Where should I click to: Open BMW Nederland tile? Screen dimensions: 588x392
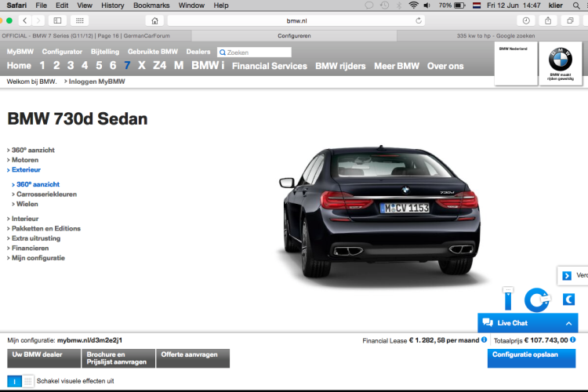516,63
